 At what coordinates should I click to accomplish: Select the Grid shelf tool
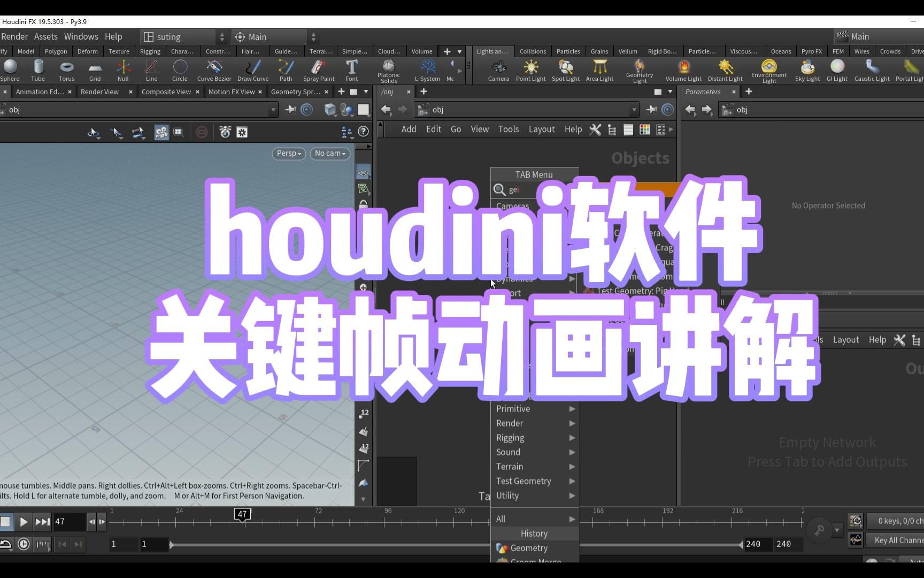(95, 71)
